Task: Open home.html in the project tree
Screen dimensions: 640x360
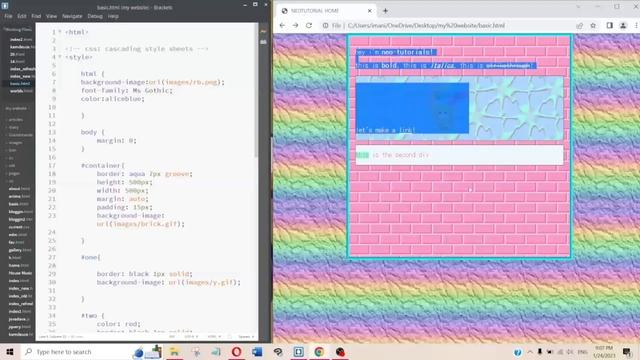Action: click(x=19, y=265)
